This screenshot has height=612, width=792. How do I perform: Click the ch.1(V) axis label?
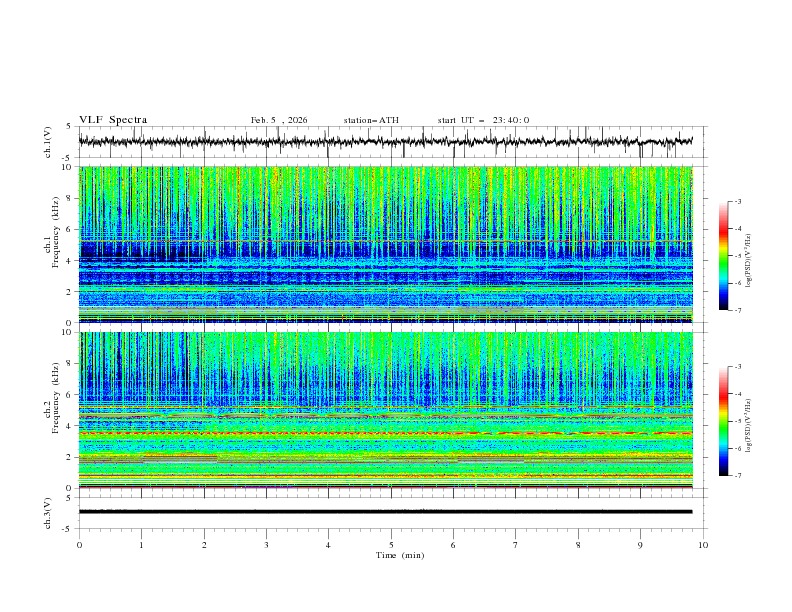(48, 142)
